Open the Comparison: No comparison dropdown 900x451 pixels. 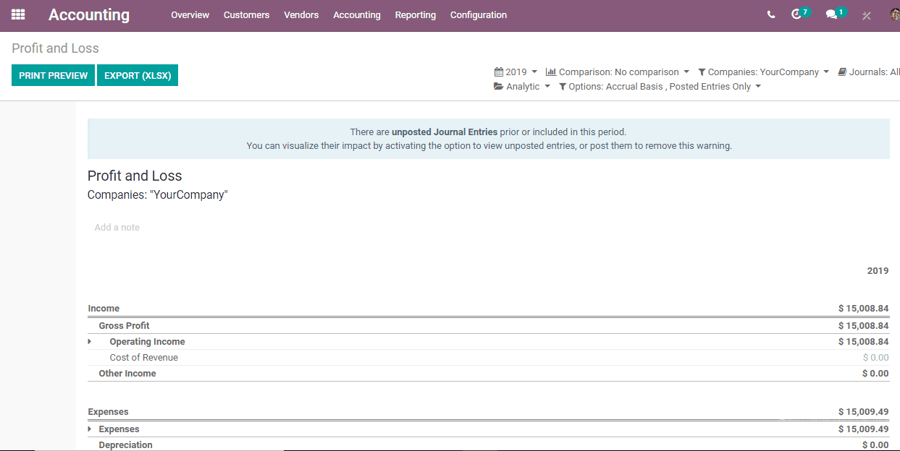(x=618, y=72)
